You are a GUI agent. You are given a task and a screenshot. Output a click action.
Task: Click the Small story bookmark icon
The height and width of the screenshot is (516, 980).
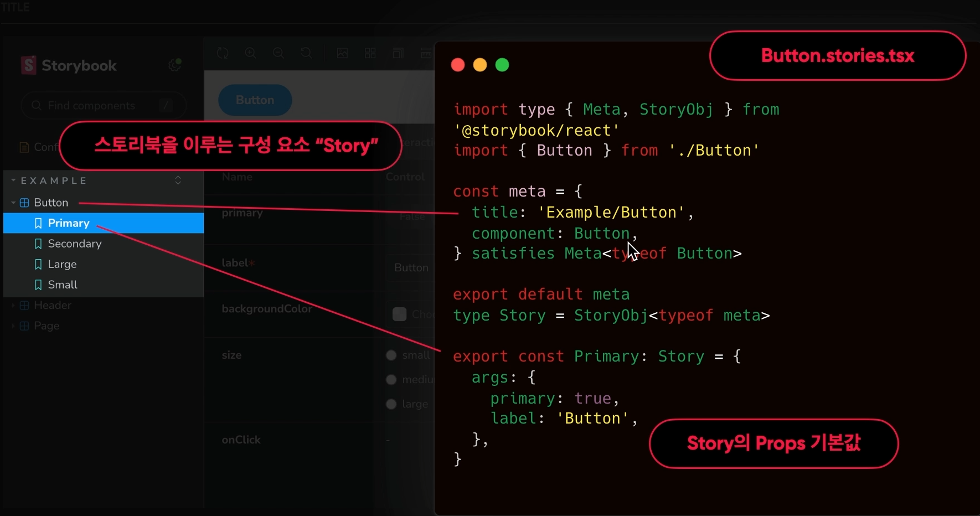tap(38, 285)
